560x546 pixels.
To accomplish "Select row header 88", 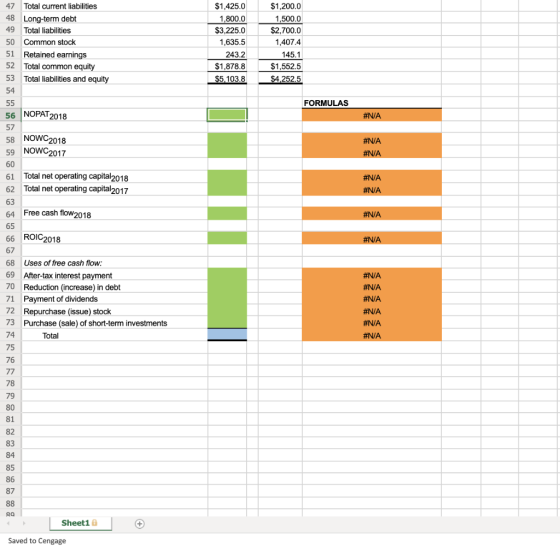I will click(10, 503).
